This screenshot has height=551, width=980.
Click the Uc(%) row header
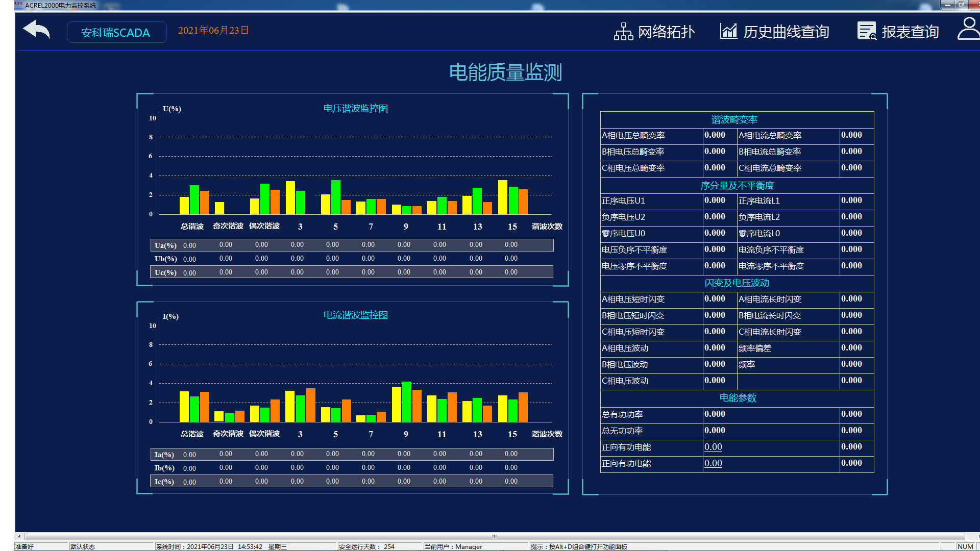point(165,273)
